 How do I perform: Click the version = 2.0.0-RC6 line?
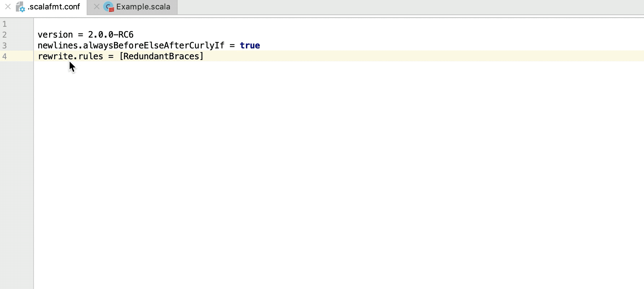click(86, 35)
